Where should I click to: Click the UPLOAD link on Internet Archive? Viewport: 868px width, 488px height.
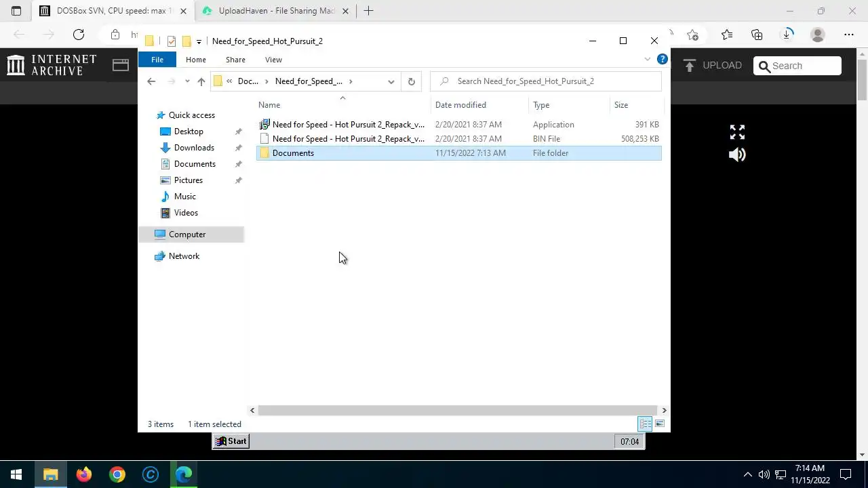712,66
